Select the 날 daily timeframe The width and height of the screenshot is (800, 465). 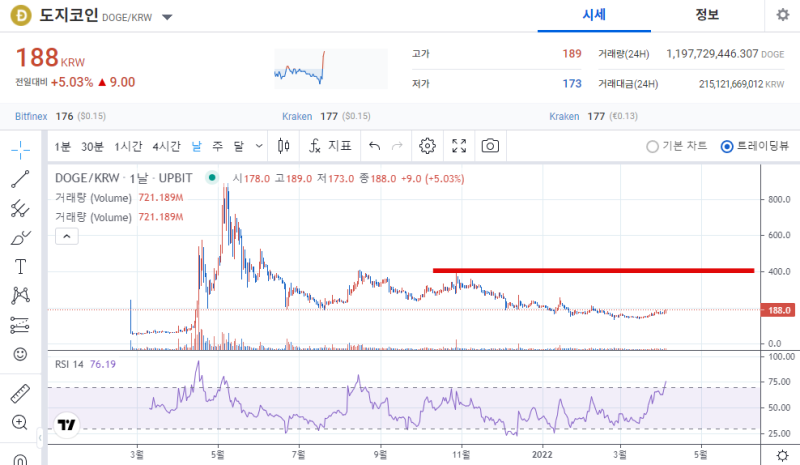point(196,146)
